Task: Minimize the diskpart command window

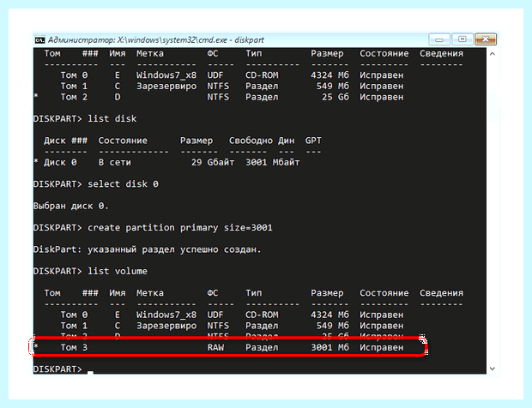Action: 439,39
